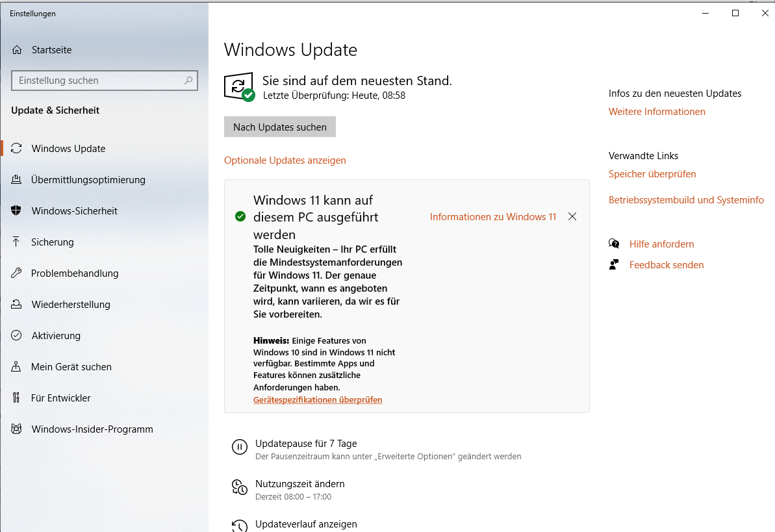Click the Mein Gerät suchen icon
The height and width of the screenshot is (532, 775).
click(x=16, y=366)
